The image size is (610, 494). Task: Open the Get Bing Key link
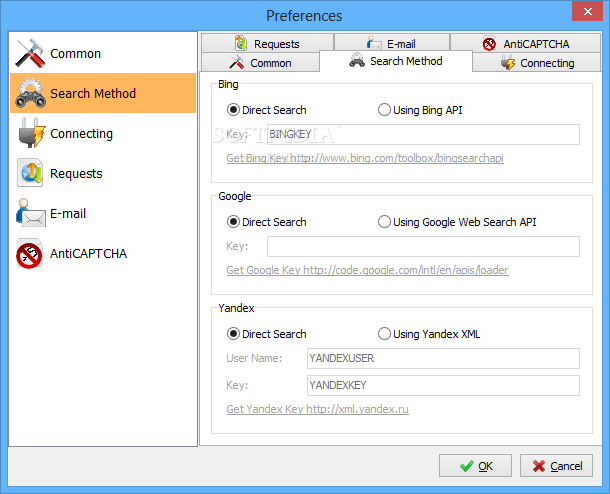point(365,158)
